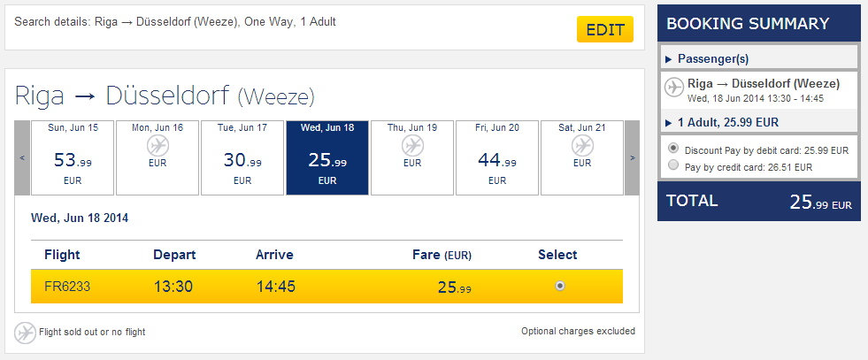The image size is (868, 360).
Task: Select Wed, Jun 18 fare tab
Action: [x=327, y=157]
